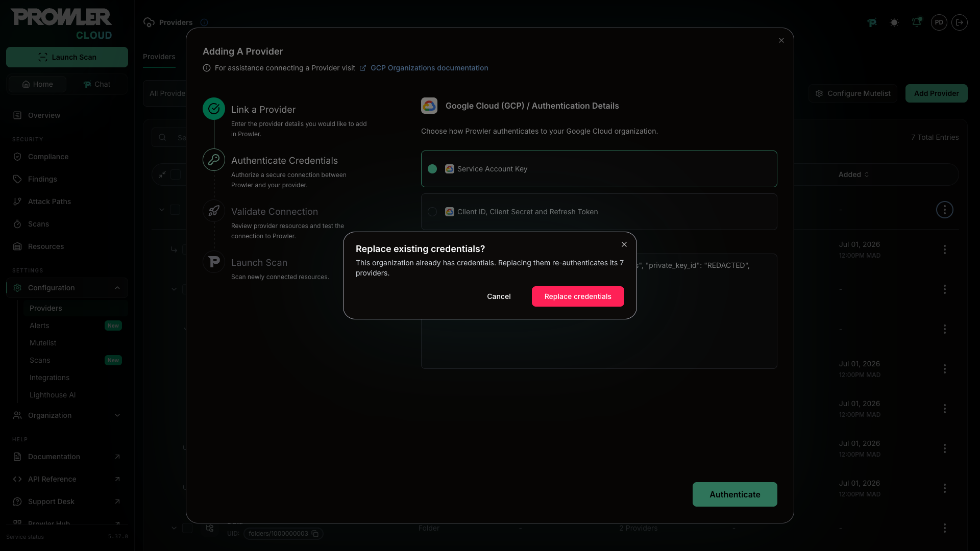Click Replace credentials button
Image resolution: width=980 pixels, height=551 pixels.
578,296
